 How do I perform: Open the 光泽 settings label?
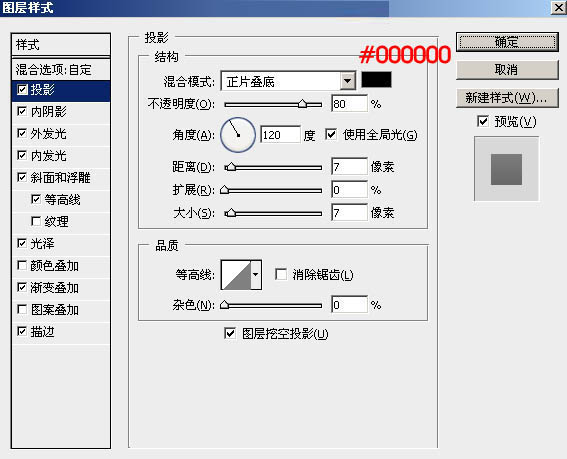(42, 244)
